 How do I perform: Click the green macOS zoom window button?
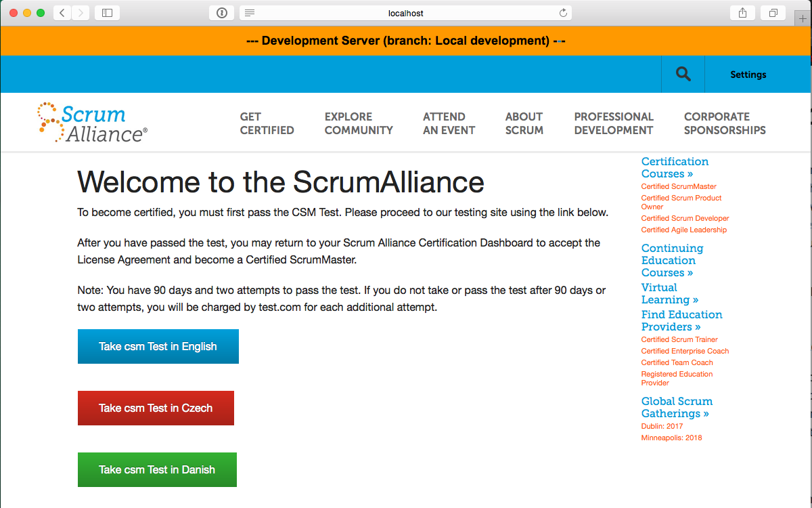pyautogui.click(x=41, y=13)
